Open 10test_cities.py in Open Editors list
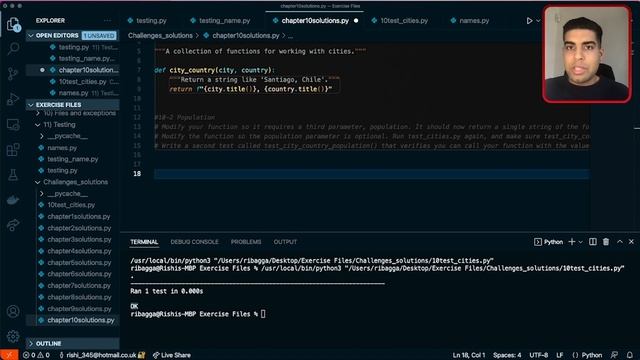This screenshot has height=360, width=640. 73,82
